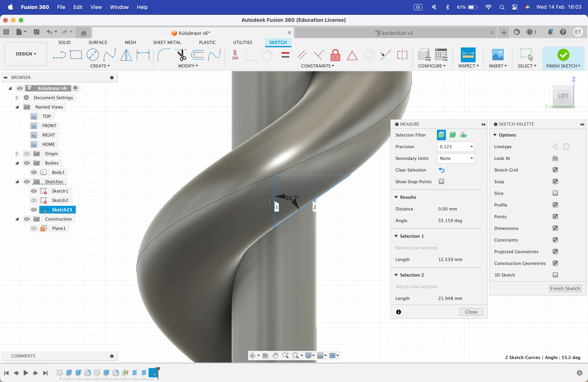Click the Look At palette icon
The image size is (588, 382).
pos(555,158)
